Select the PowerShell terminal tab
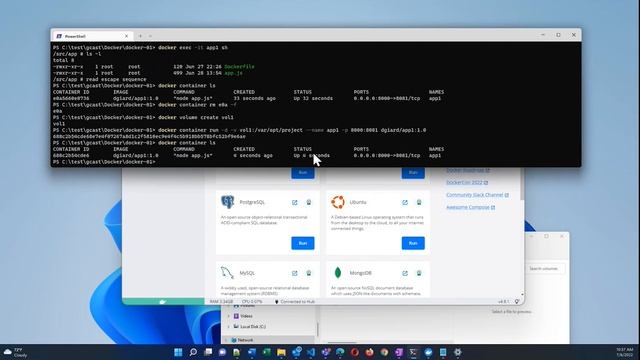 [92, 36]
